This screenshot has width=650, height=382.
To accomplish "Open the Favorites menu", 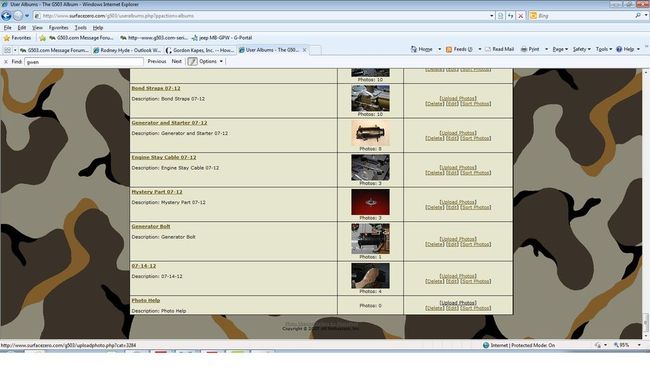I will click(58, 27).
